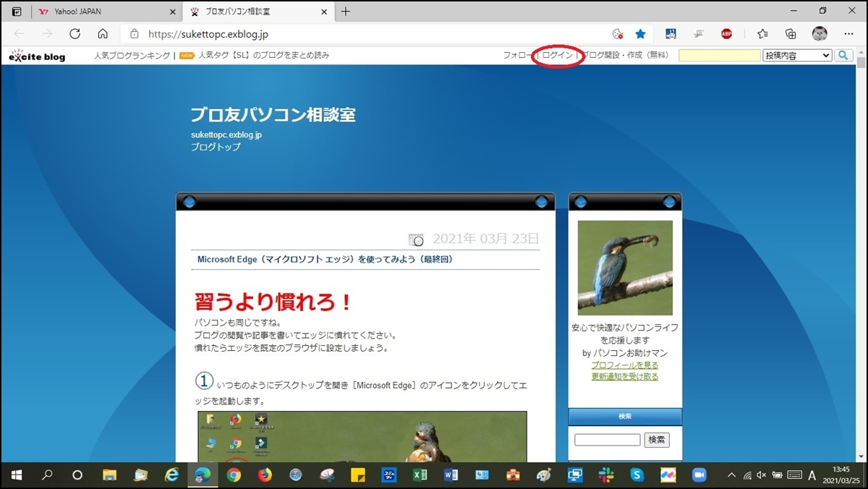Click the フォロー link

(518, 55)
